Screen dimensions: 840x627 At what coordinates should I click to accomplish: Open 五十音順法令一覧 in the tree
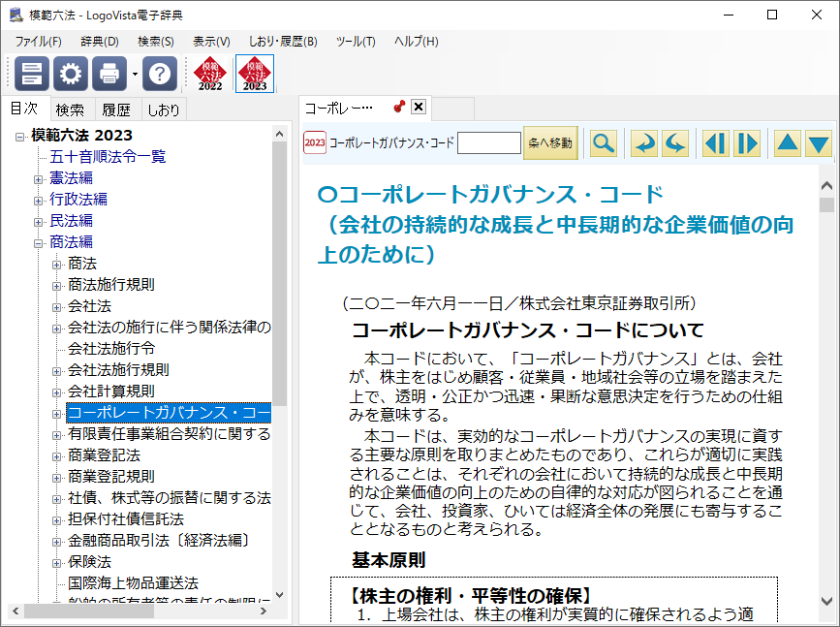(x=108, y=157)
